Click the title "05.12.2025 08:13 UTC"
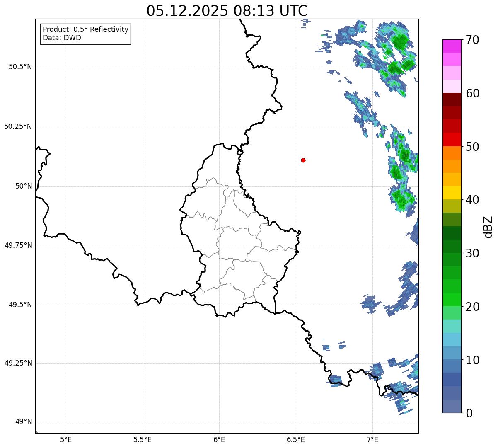The image size is (498, 448). pos(227,11)
